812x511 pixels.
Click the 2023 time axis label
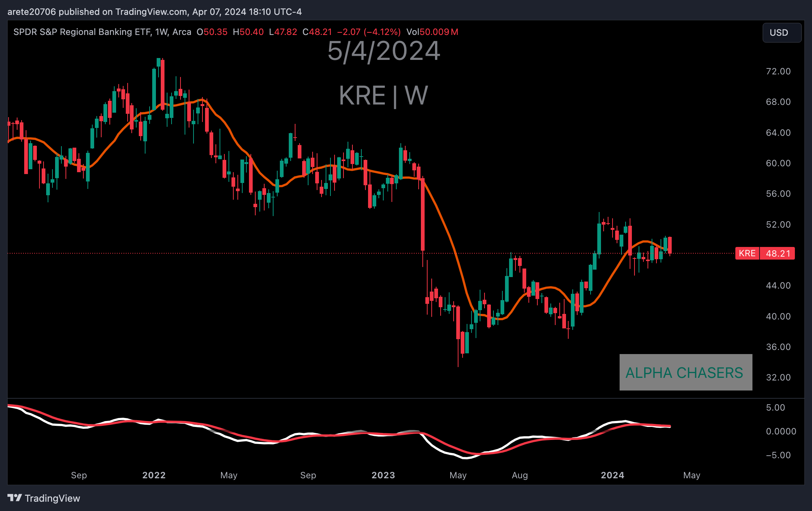(383, 475)
